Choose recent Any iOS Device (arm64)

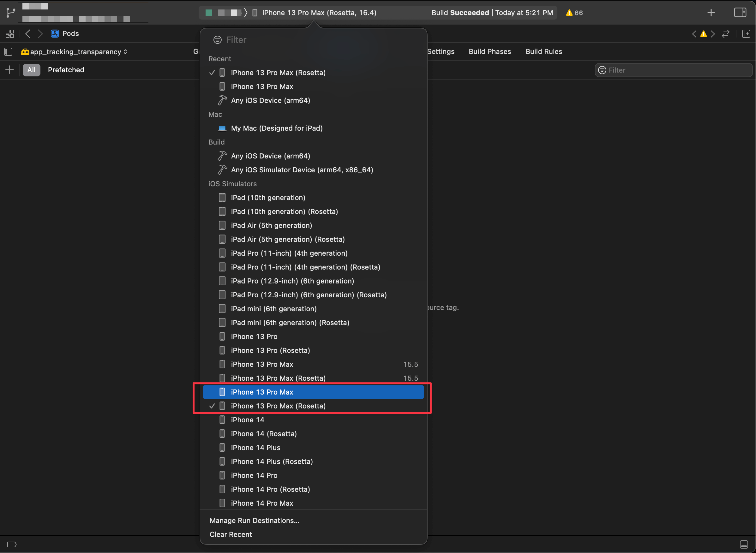[x=313, y=100]
